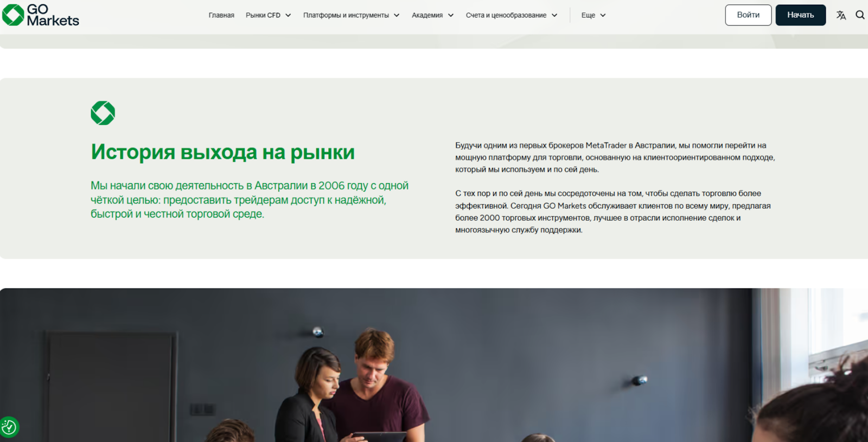Expand the Рынки CFD dropdown
The height and width of the screenshot is (442, 868).
pos(268,15)
